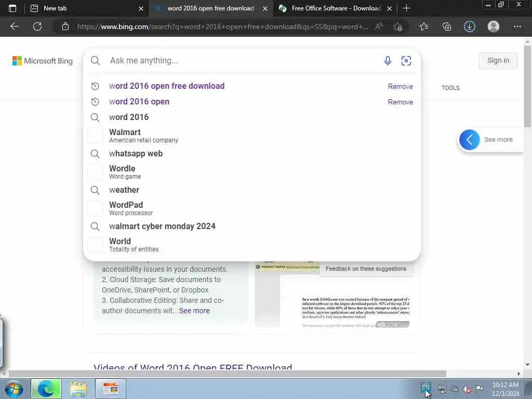
Task: Open Microsoft Edge in taskbar
Action: (46, 389)
